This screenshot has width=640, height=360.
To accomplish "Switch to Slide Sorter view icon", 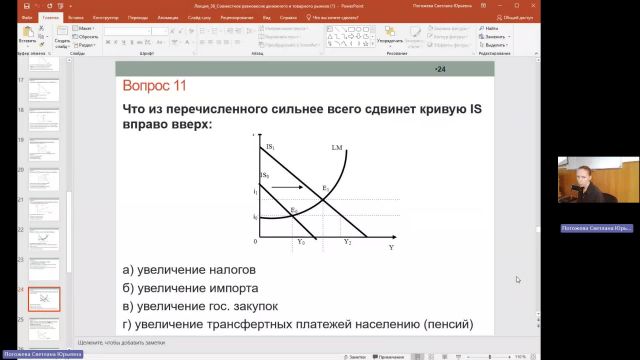I will (x=431, y=357).
